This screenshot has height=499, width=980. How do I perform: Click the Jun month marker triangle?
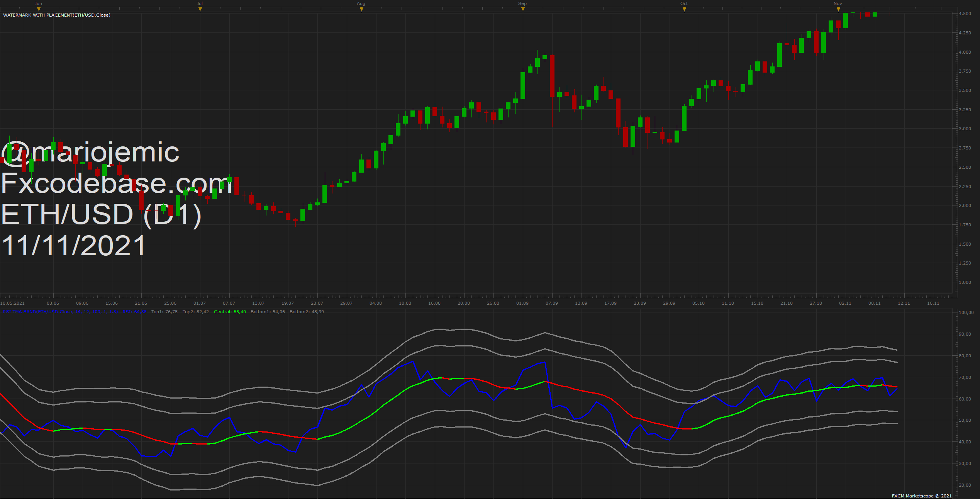[39, 9]
